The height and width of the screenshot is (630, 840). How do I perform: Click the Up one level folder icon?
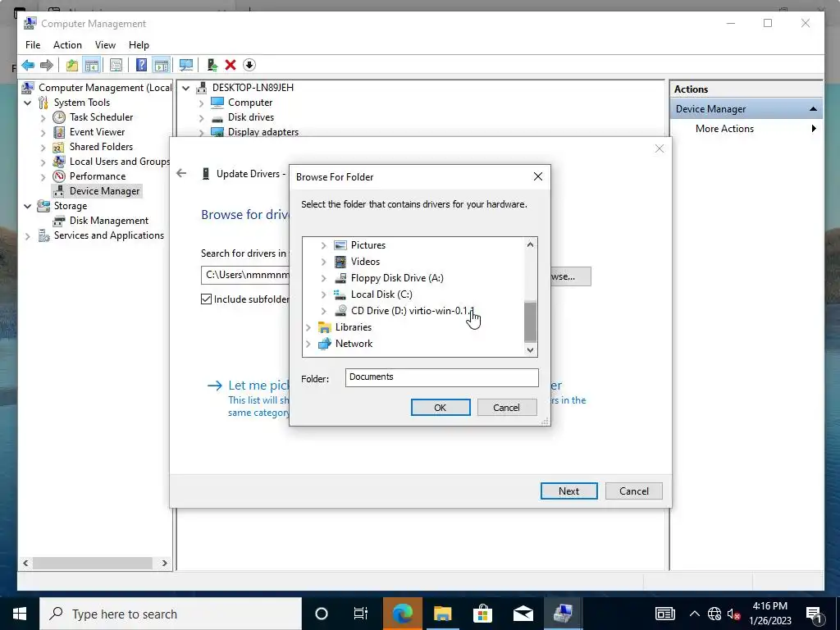pos(72,66)
